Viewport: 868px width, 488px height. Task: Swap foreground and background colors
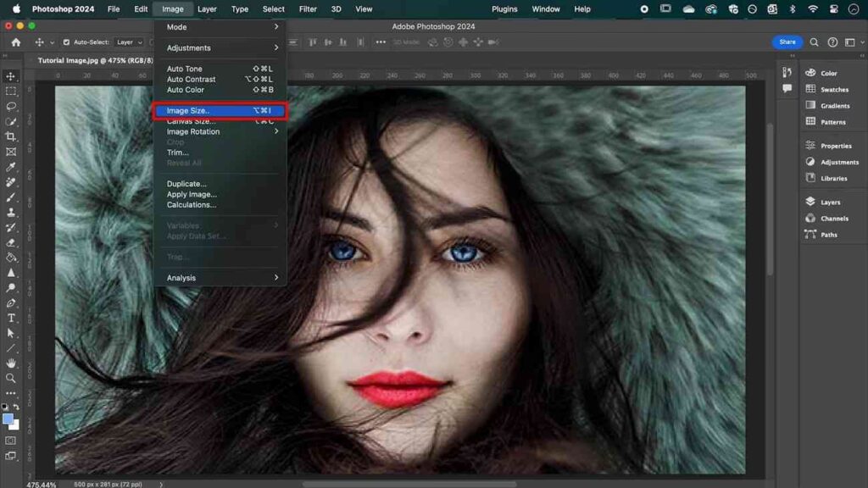pyautogui.click(x=16, y=408)
